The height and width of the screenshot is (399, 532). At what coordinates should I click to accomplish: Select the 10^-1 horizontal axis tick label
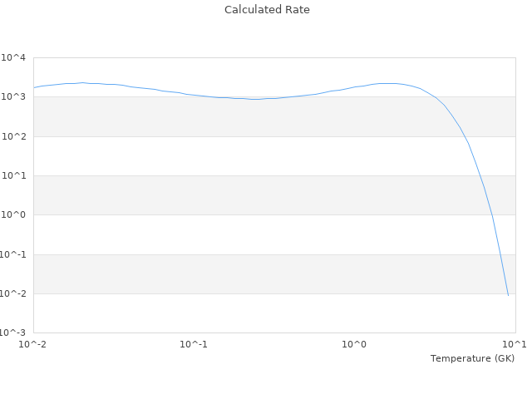pyautogui.click(x=194, y=344)
